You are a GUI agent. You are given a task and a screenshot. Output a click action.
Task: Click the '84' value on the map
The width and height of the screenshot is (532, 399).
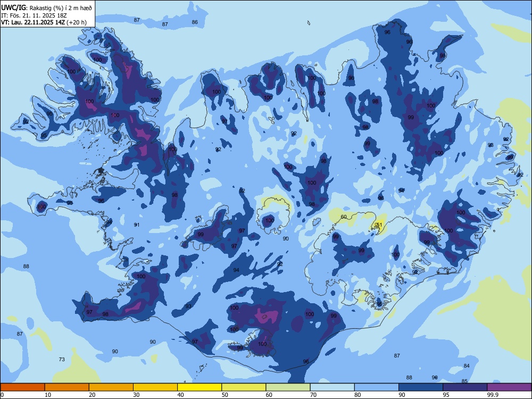[467, 366]
